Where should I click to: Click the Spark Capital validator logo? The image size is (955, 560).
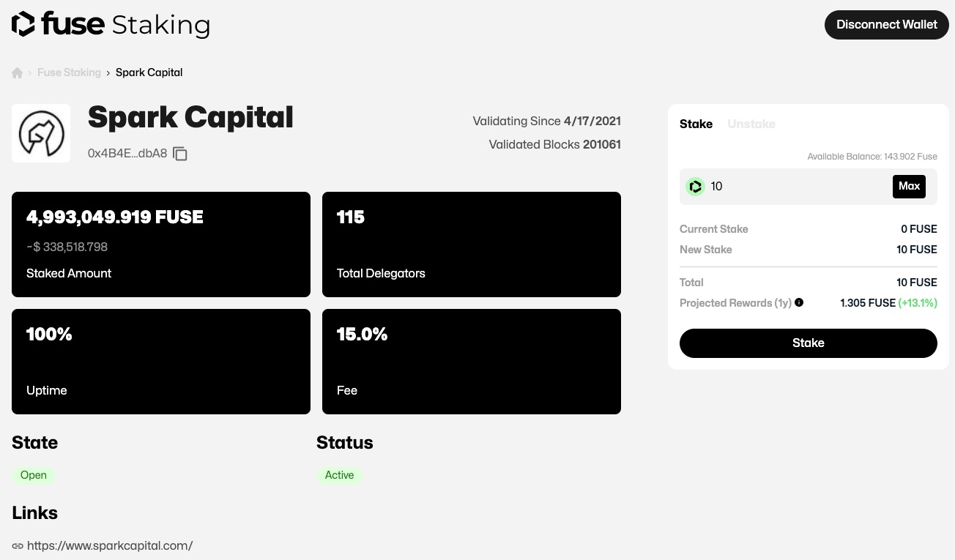point(41,133)
